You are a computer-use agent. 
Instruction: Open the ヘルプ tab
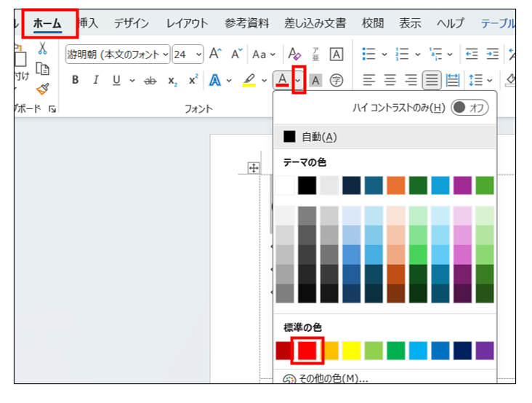point(450,23)
